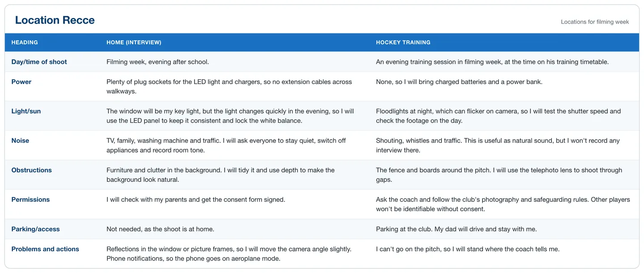Select the cell starting "I can't go on the pitch"
644x273 pixels.
coord(504,254)
